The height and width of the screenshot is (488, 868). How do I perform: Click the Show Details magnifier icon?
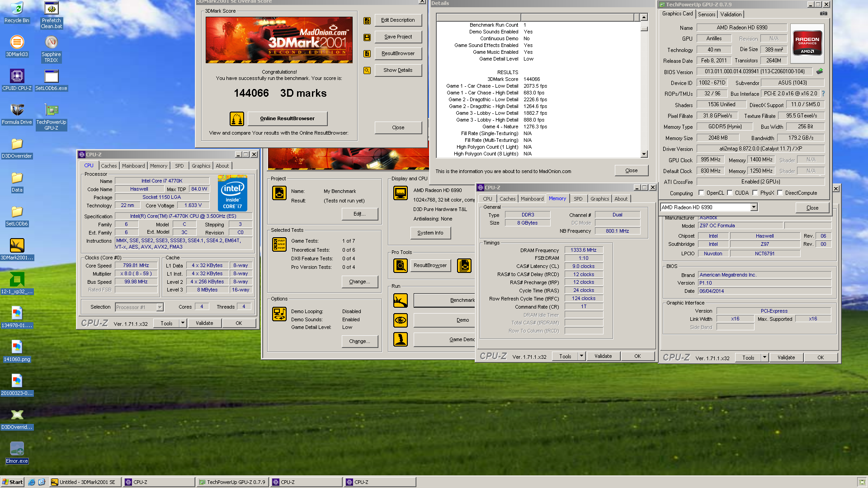pos(367,70)
